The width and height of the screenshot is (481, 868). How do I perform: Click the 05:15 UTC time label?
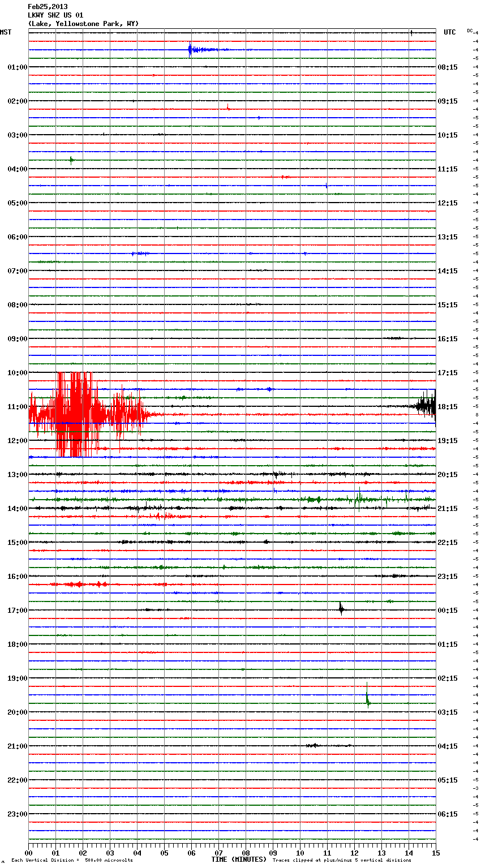click(448, 780)
